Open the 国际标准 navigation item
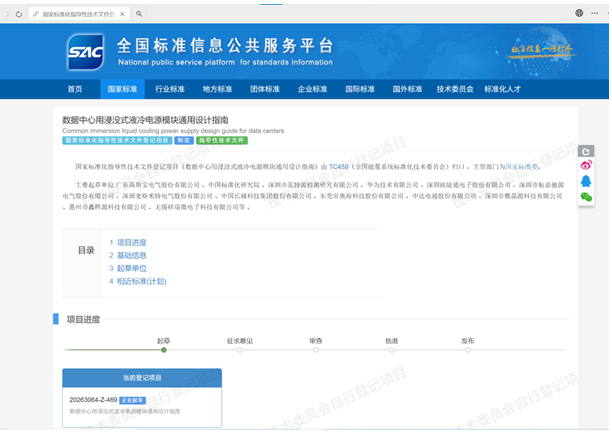The width and height of the screenshot is (612, 432). [360, 89]
